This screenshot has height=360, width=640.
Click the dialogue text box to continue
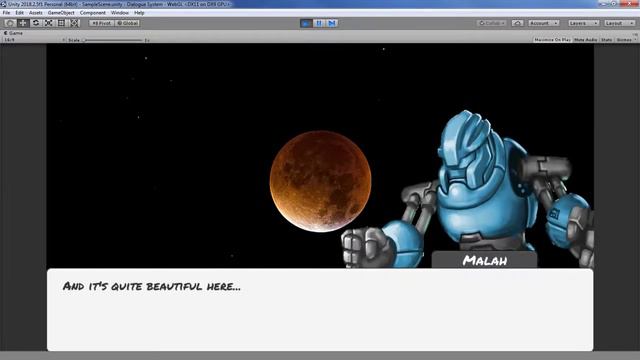(x=320, y=309)
